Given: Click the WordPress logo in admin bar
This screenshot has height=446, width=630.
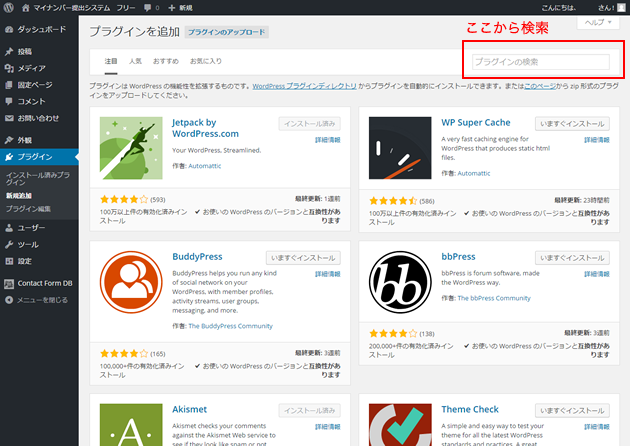Looking at the screenshot, I should pos(8,8).
